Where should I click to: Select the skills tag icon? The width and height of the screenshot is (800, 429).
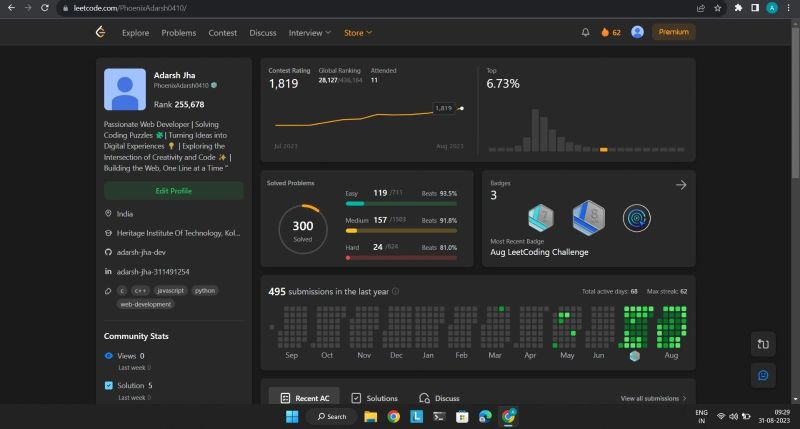(108, 291)
